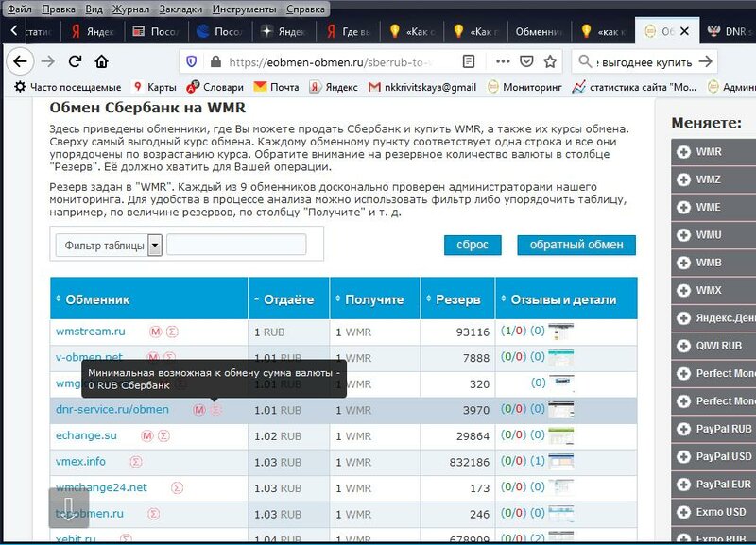
Task: Click the M icon next to echange.su
Action: tap(147, 435)
